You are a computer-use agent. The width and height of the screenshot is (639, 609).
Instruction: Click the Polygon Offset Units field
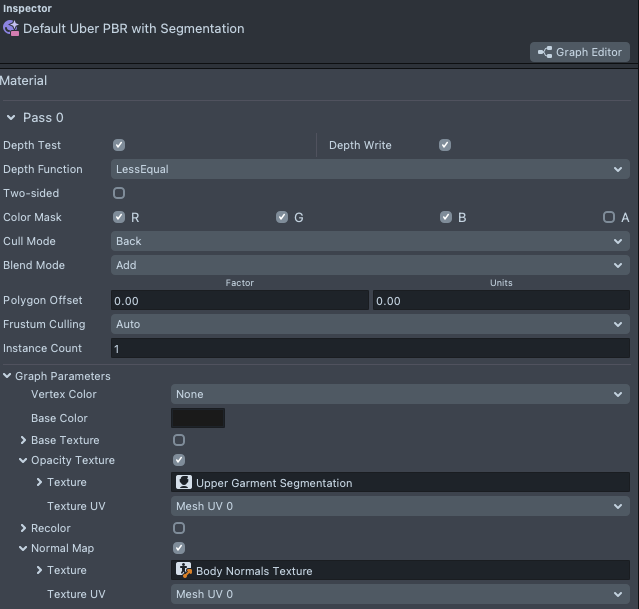[x=501, y=300]
